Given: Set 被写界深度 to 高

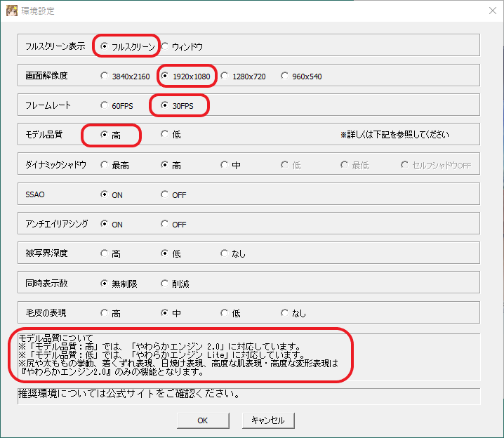Looking at the screenshot, I should click(x=105, y=253).
